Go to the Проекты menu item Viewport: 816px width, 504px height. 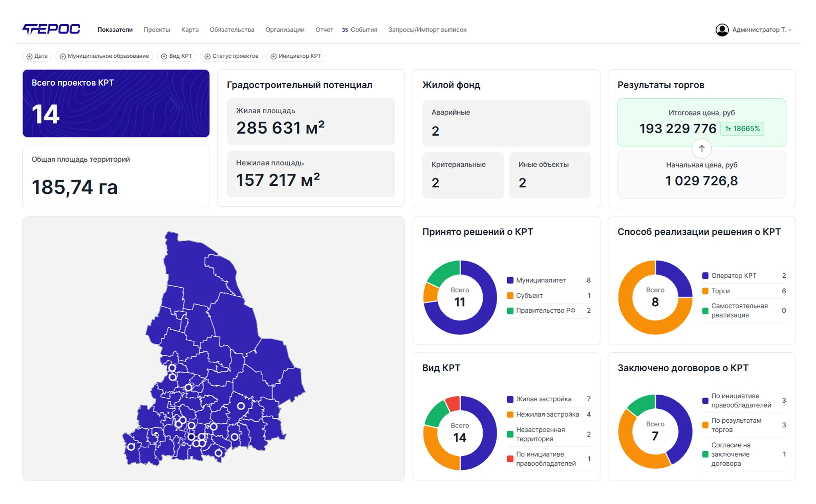pyautogui.click(x=157, y=30)
